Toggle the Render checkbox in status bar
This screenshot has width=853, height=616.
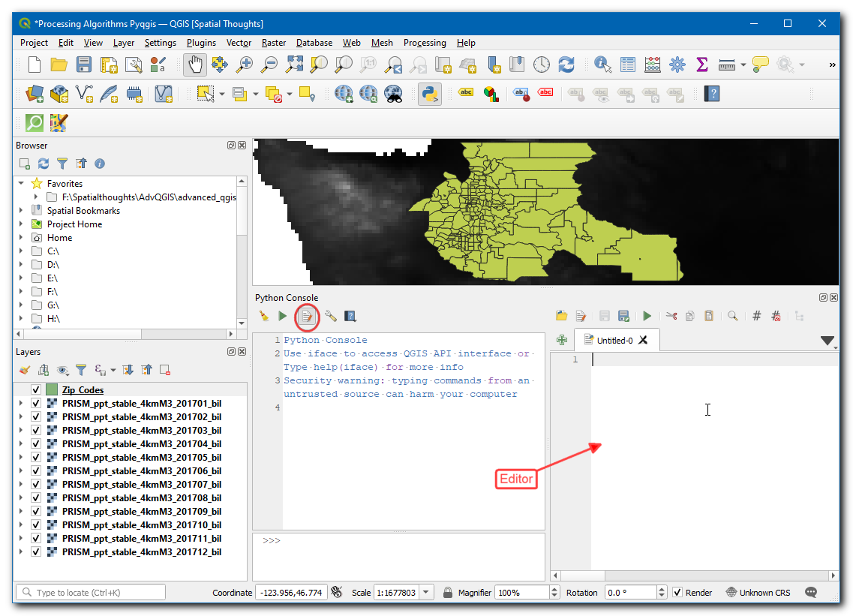[x=677, y=593]
